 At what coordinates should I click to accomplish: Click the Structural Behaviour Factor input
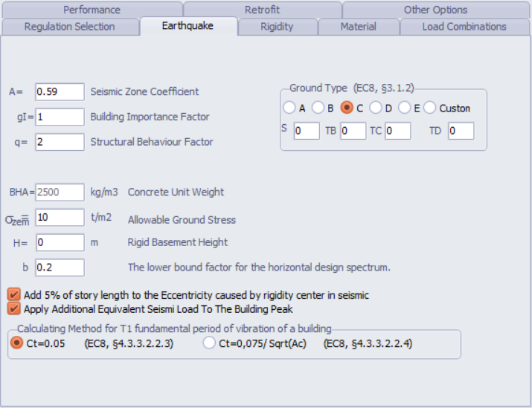click(59, 142)
